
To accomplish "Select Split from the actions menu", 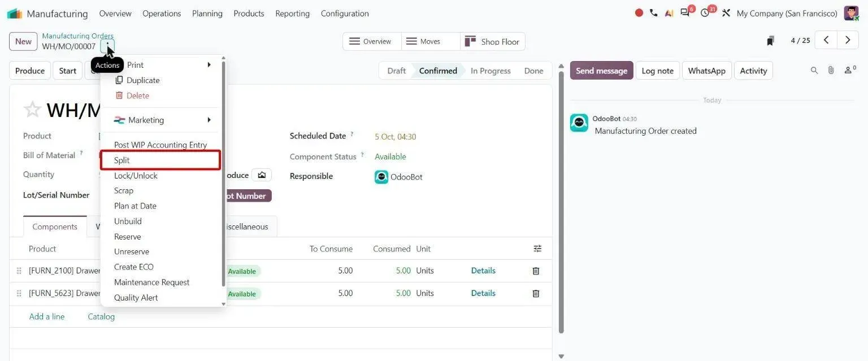I will (160, 160).
